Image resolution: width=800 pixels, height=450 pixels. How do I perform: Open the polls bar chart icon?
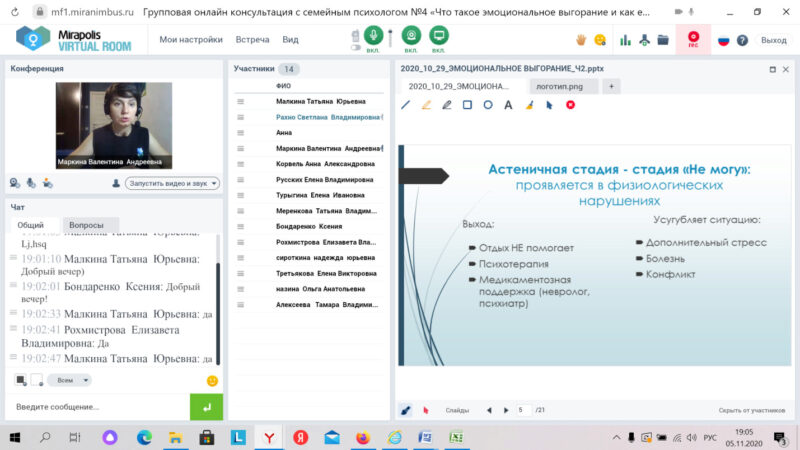[x=625, y=40]
